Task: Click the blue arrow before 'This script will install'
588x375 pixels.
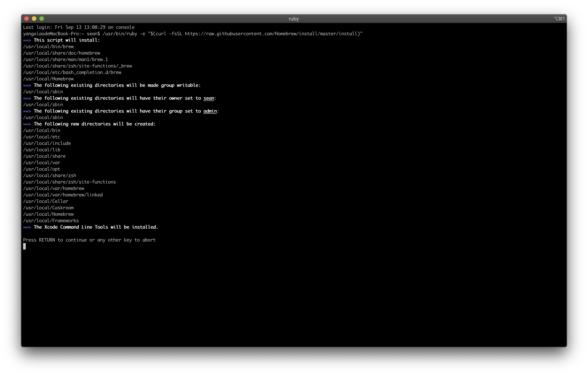Action: pos(27,40)
